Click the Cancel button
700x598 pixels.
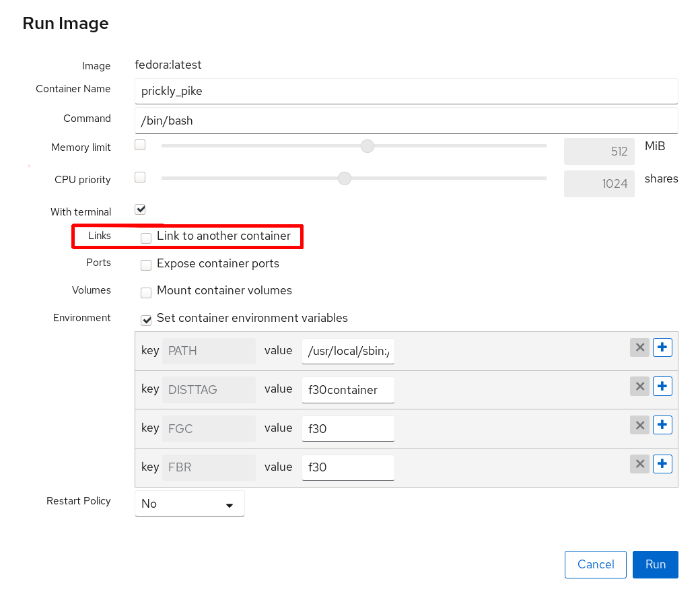[x=596, y=564]
